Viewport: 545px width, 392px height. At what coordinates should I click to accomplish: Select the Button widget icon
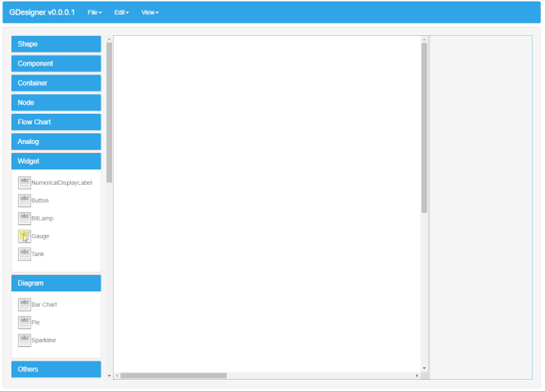tap(24, 200)
